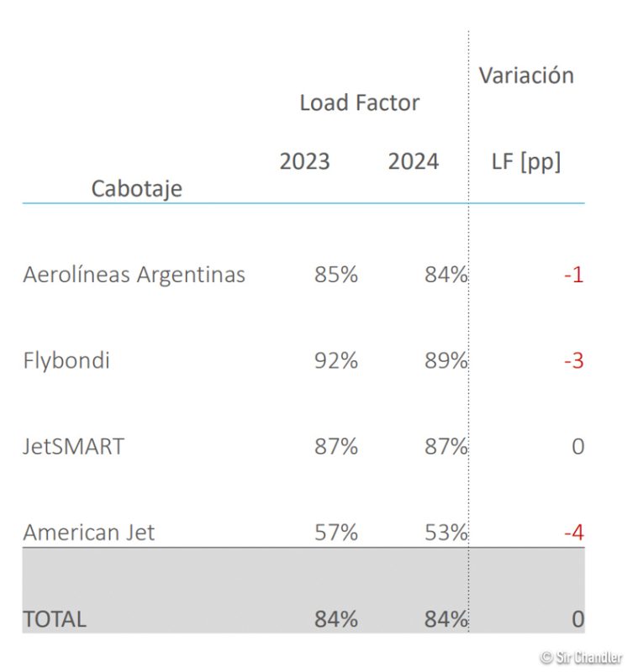This screenshot has width=638, height=672.
Task: Select American Jet's 57% value
Action: click(336, 532)
